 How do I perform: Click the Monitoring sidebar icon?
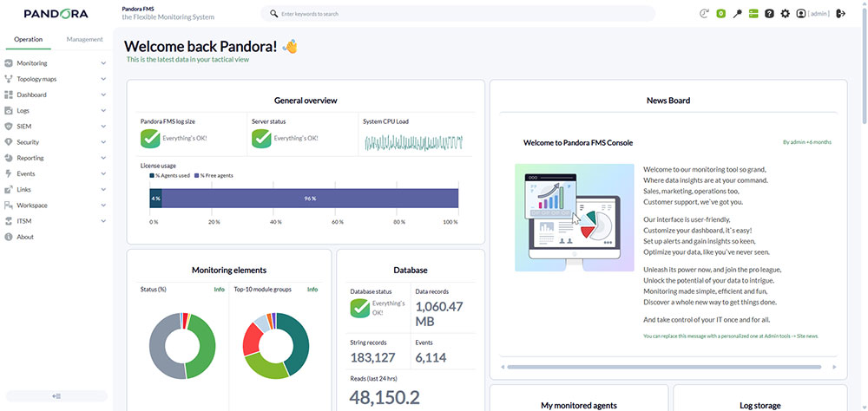[9, 63]
